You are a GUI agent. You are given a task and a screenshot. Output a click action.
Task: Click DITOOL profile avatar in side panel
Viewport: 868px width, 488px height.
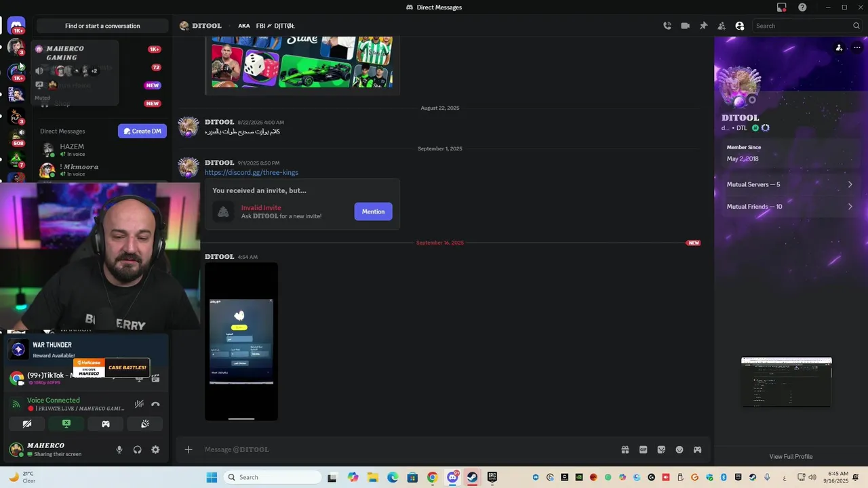coord(740,87)
